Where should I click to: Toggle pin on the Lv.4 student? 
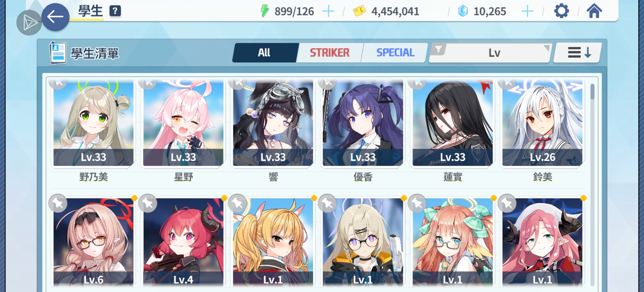click(148, 203)
